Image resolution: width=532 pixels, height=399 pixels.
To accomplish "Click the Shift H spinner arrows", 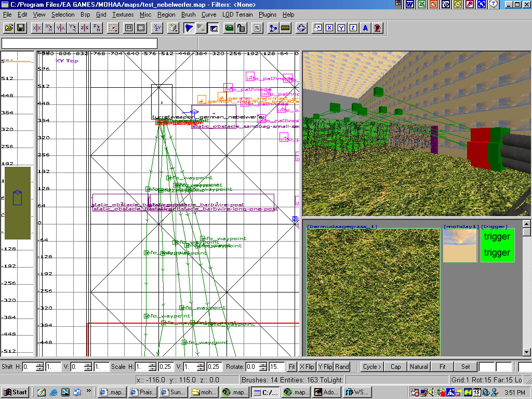I will 40,367.
